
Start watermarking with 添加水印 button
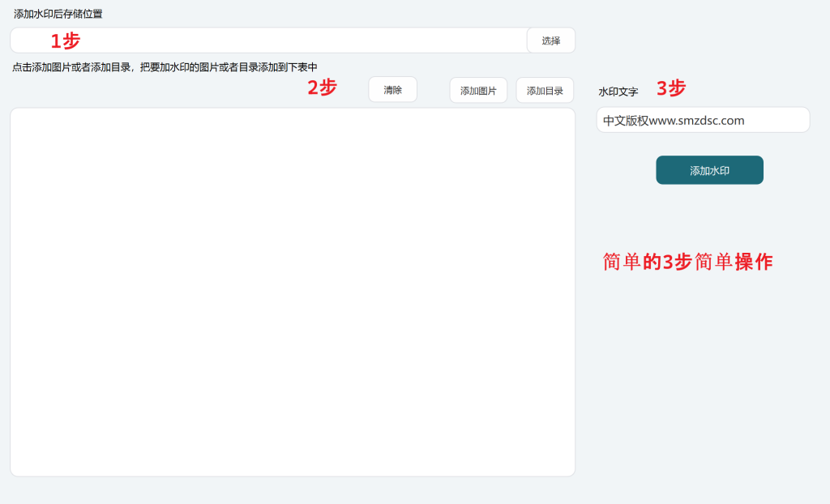709,170
